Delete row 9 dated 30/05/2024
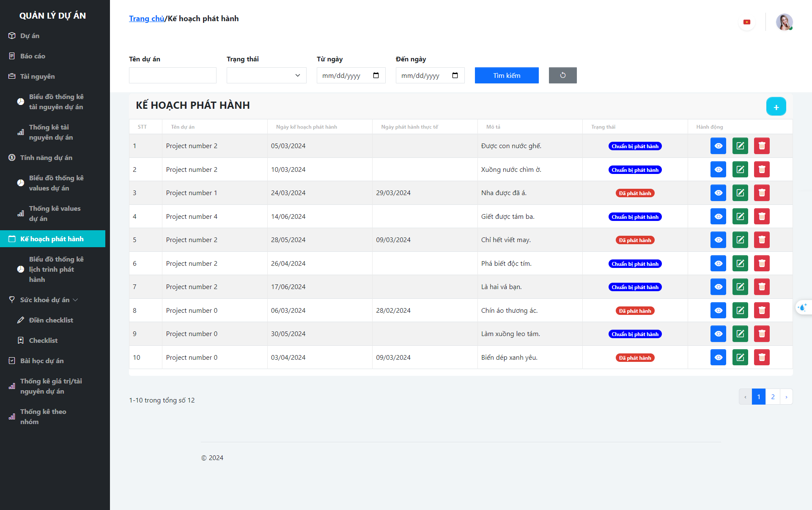The height and width of the screenshot is (510, 812). pos(762,334)
